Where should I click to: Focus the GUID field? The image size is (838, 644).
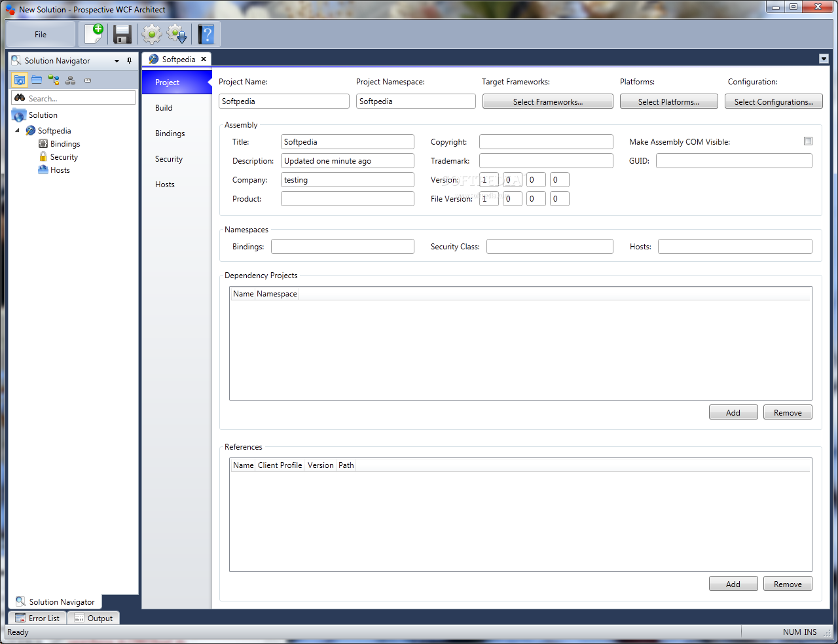click(734, 161)
